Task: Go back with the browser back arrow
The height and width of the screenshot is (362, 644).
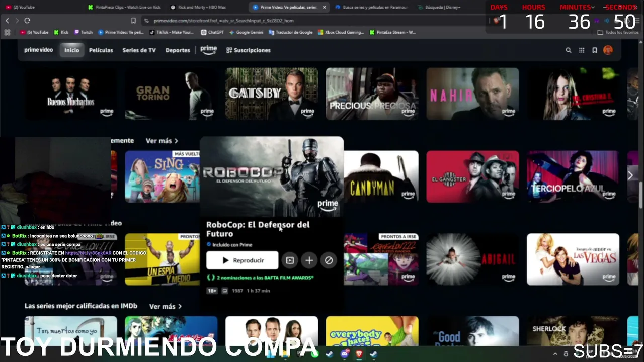Action: click(x=7, y=21)
